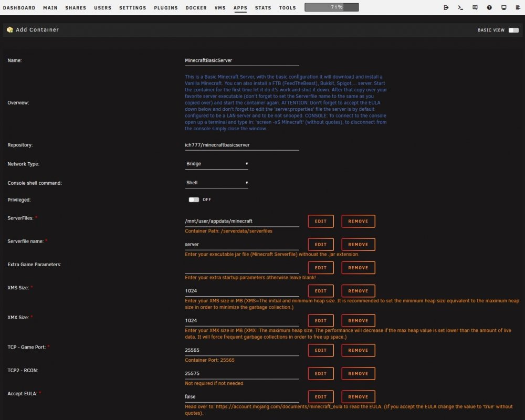
Task: Go to the Dashboard menu
Action: click(x=19, y=8)
